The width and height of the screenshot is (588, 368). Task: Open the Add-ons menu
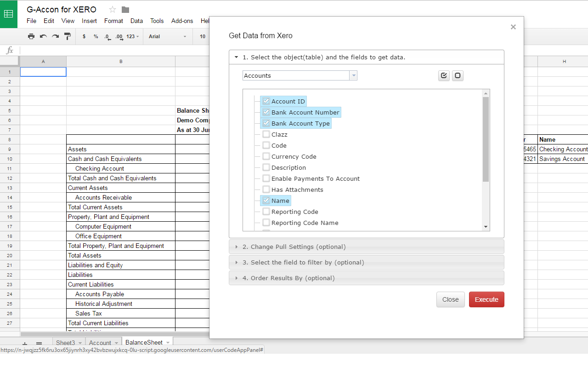click(182, 21)
